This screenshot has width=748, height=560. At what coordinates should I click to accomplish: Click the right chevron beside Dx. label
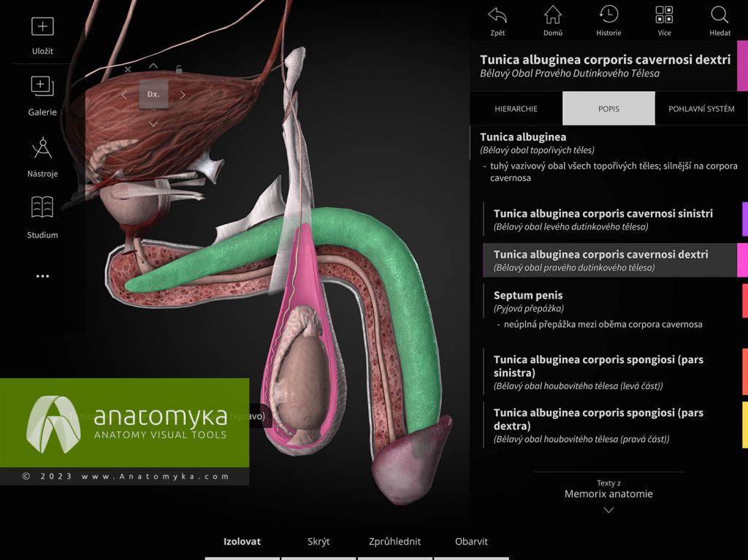point(183,94)
